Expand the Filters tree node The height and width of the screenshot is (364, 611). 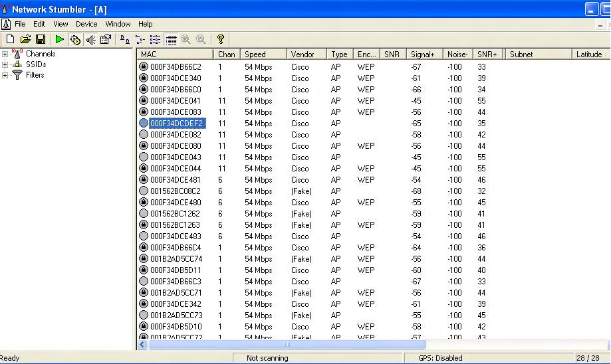point(5,75)
